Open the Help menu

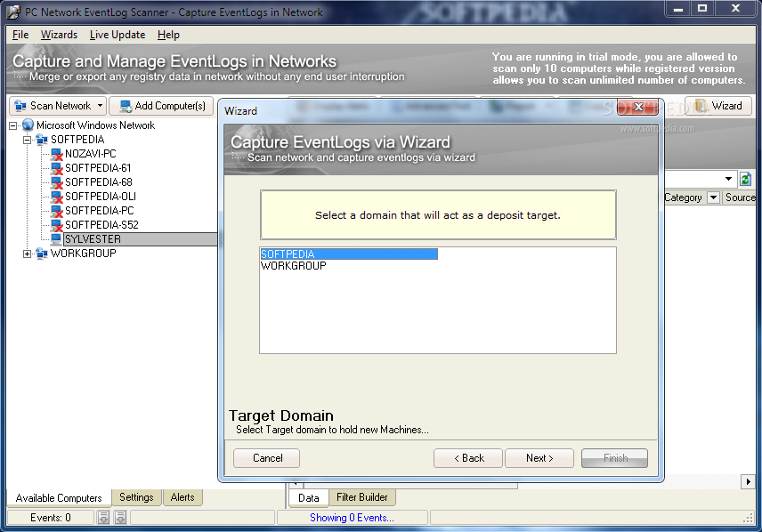click(168, 35)
